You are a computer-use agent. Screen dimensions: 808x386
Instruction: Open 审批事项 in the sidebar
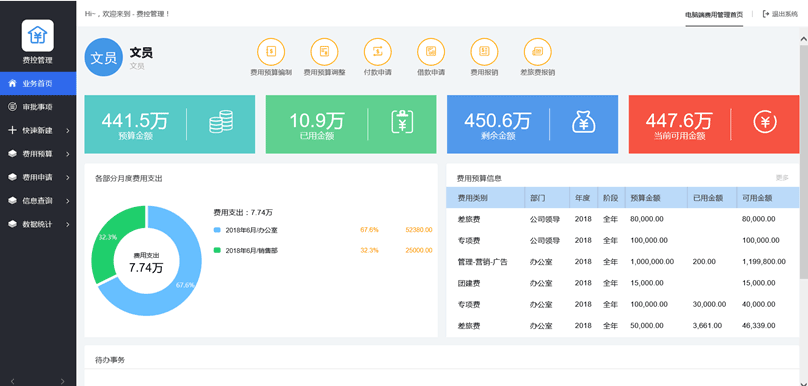click(x=38, y=107)
